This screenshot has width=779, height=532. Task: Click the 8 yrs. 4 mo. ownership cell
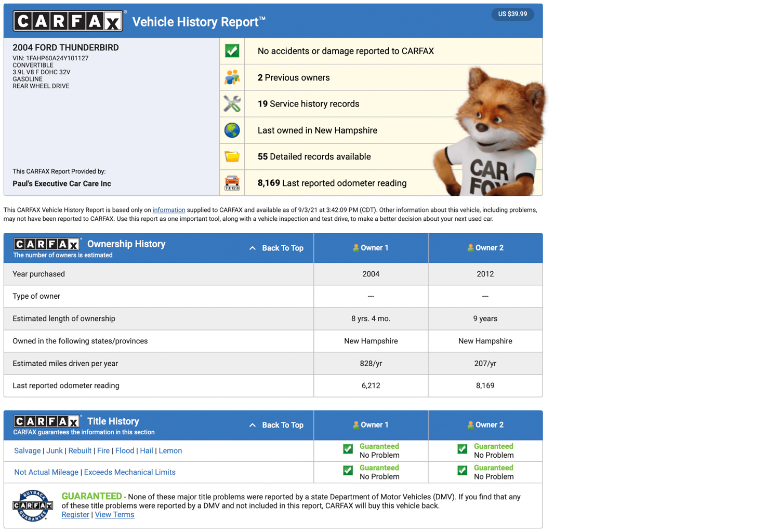coord(371,318)
